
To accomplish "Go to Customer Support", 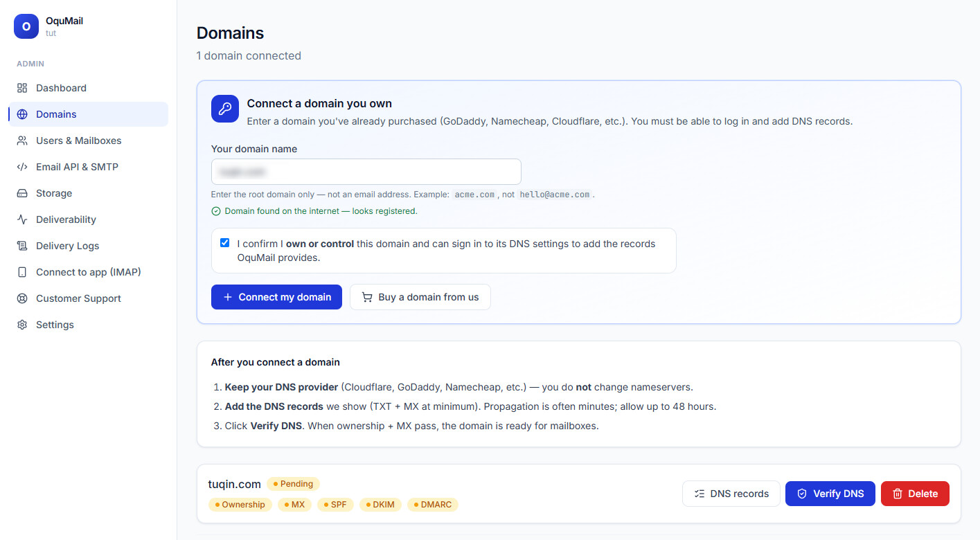I will [88, 298].
